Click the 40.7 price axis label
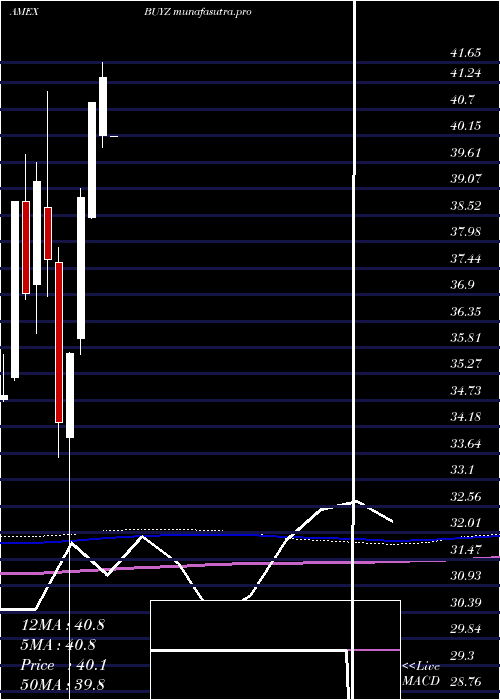The width and height of the screenshot is (500, 700). [463, 99]
